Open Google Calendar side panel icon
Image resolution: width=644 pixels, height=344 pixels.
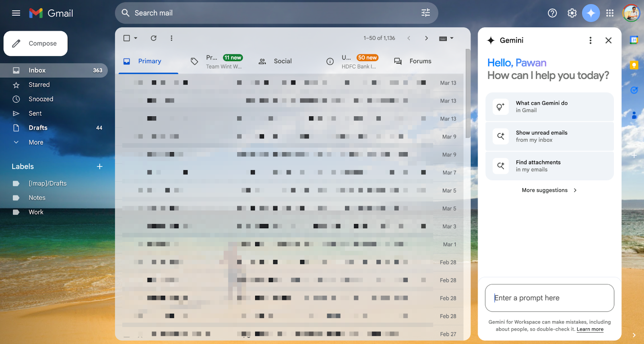(634, 40)
